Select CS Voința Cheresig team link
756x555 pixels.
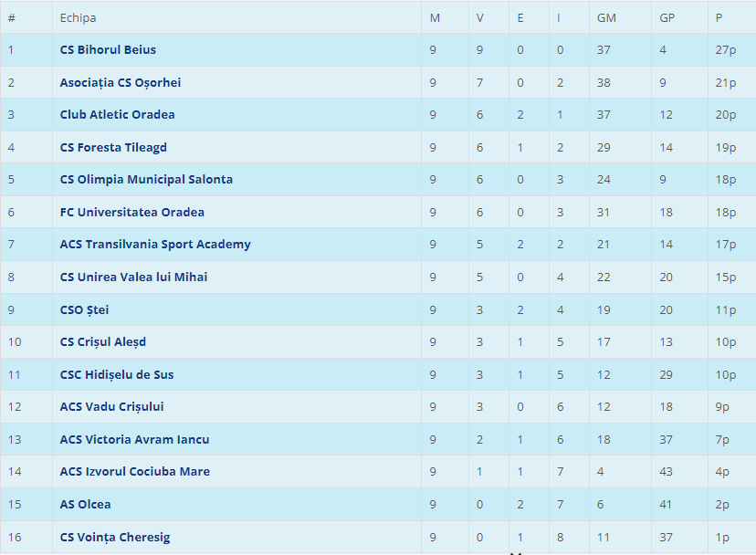115,537
